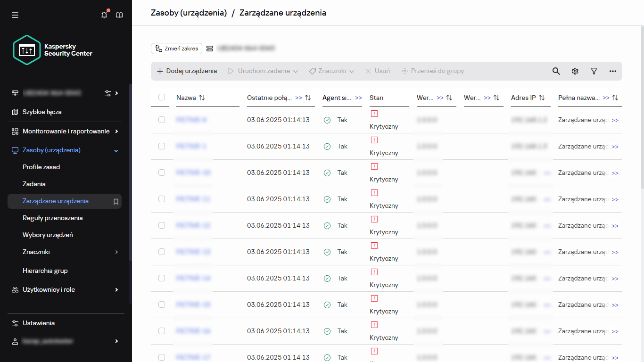The height and width of the screenshot is (362, 644).
Task: Open the hamburger navigation menu
Action: 15,15
